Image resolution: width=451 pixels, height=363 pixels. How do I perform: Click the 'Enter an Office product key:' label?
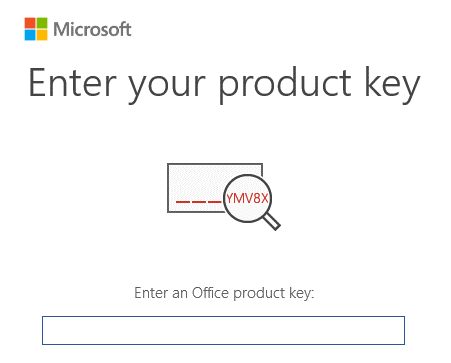[x=224, y=293]
